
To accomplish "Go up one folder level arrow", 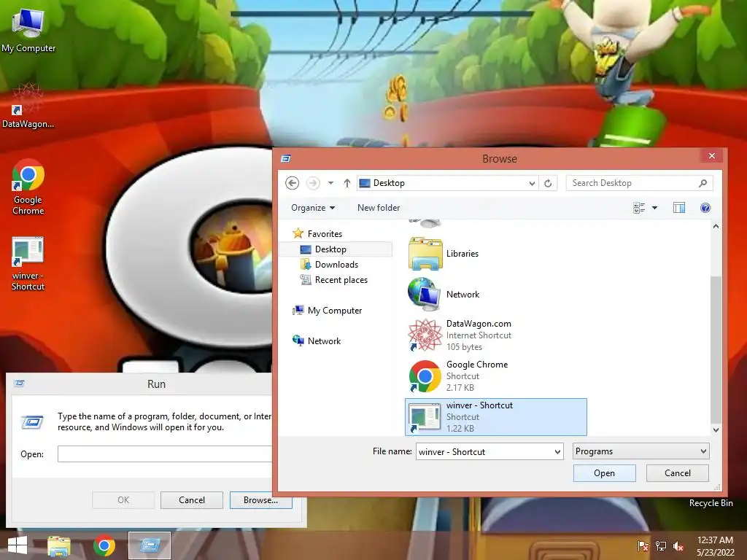I will click(347, 183).
